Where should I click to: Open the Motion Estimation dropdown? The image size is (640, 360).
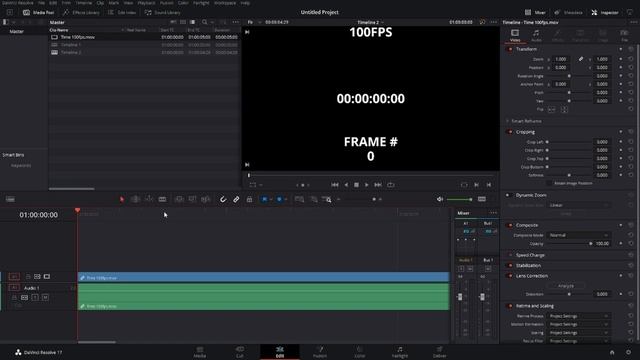pos(578,324)
